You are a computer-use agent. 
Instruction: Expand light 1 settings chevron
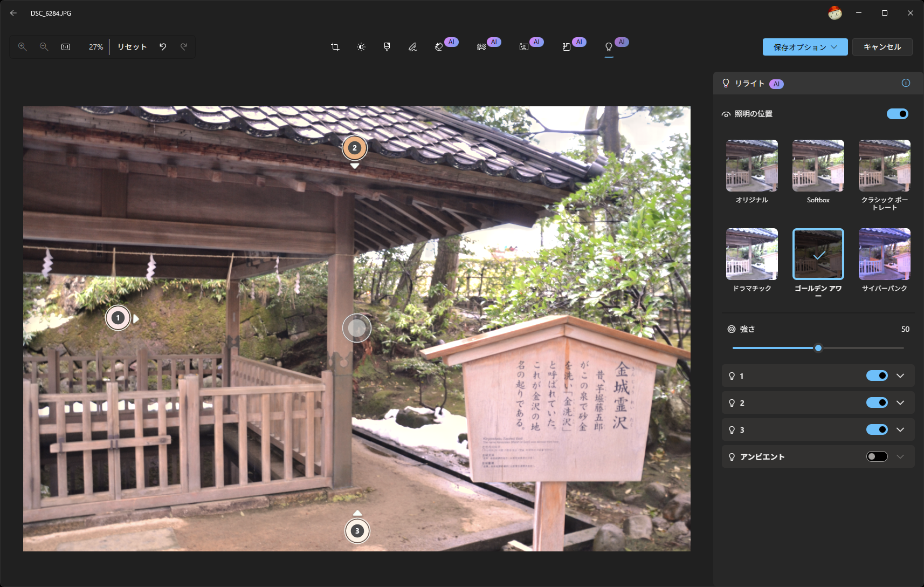click(x=900, y=376)
